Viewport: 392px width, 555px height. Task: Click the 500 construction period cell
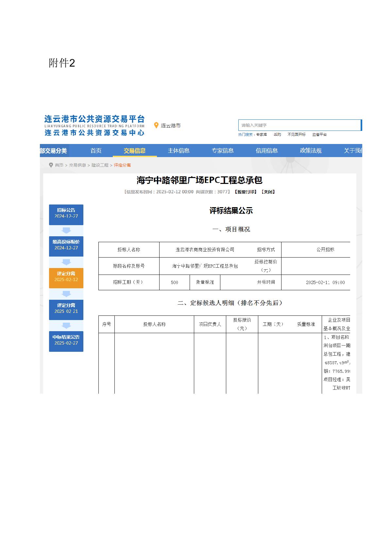pos(175,282)
